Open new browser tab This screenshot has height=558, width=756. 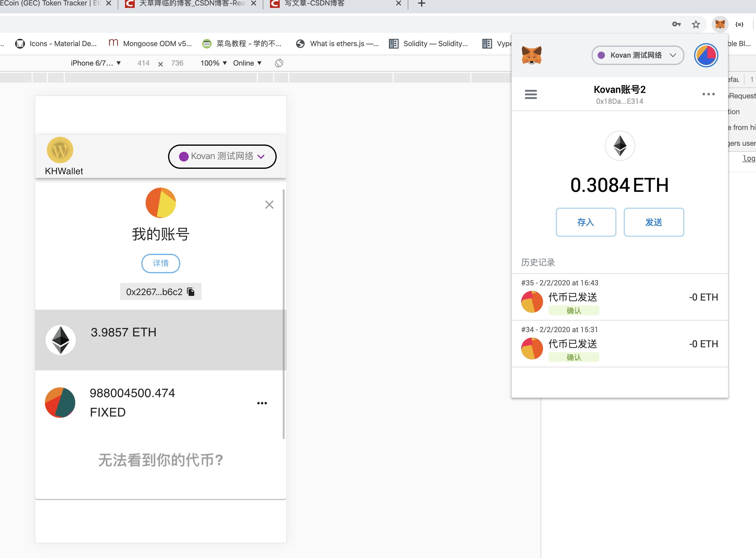pos(422,4)
